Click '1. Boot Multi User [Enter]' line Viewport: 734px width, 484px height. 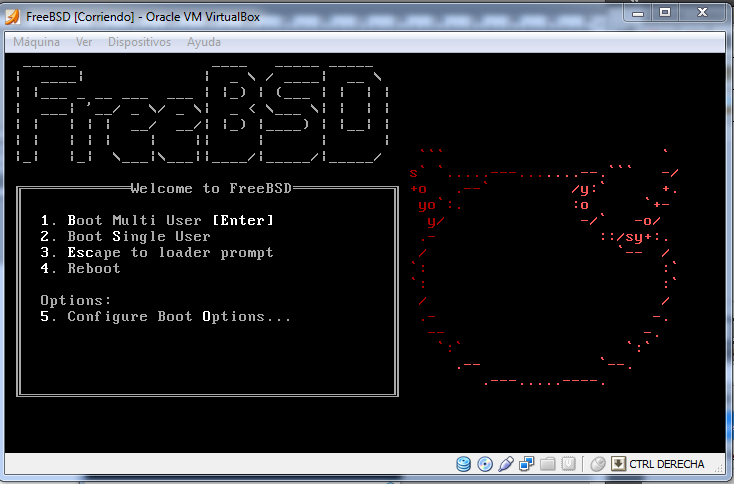pos(157,220)
